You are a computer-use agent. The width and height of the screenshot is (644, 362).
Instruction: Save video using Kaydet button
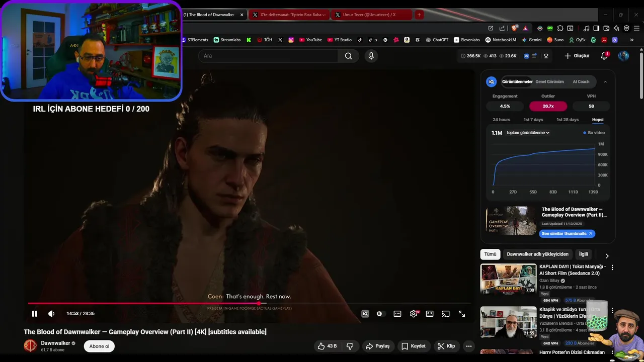(414, 346)
